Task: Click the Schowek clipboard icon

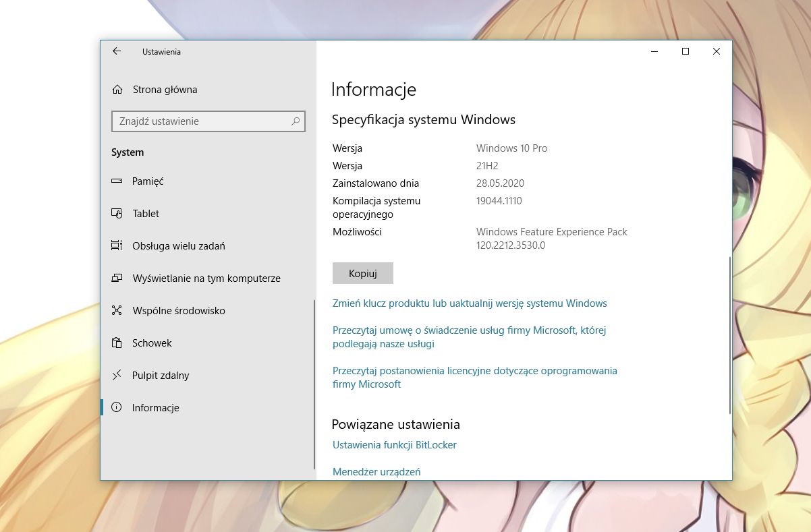Action: [117, 343]
